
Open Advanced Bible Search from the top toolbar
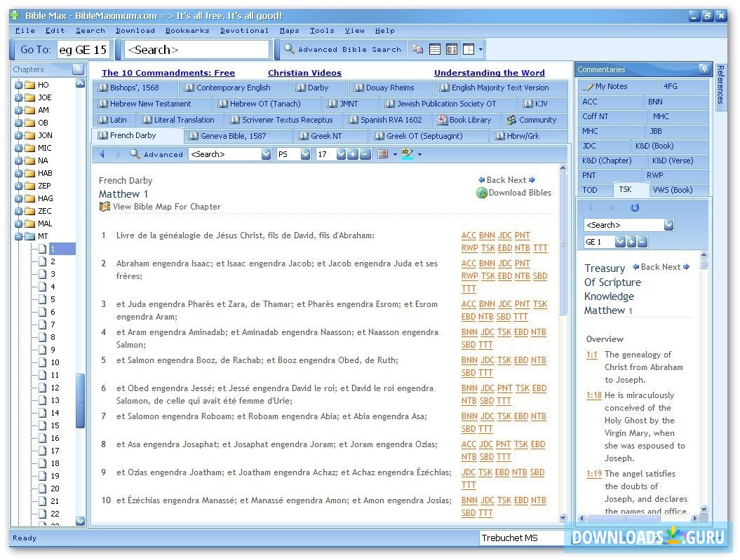(342, 50)
